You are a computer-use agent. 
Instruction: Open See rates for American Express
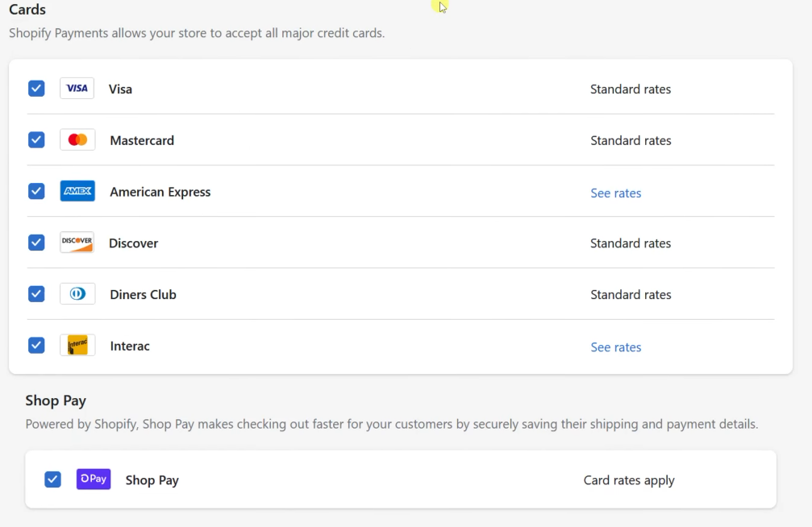616,193
